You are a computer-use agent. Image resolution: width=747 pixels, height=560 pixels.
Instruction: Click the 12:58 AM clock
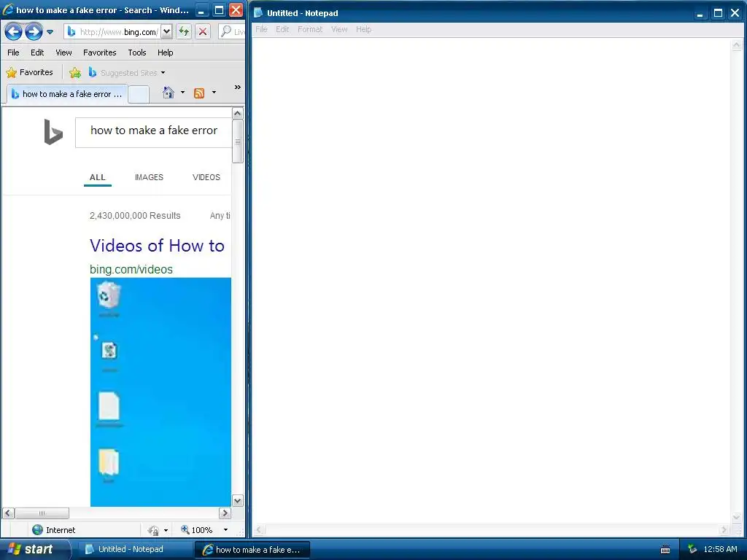coord(720,549)
